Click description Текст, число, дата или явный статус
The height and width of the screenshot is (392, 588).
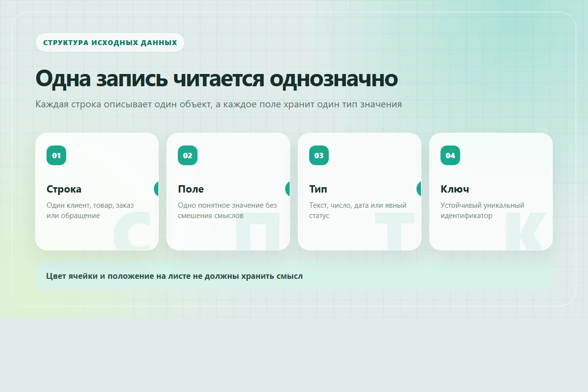(x=358, y=210)
